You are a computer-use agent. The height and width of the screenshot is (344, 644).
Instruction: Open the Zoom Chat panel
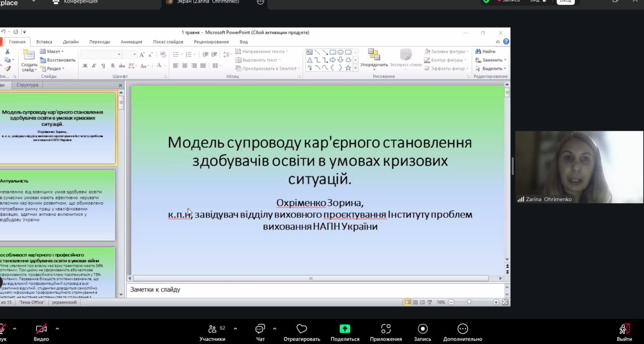(260, 329)
